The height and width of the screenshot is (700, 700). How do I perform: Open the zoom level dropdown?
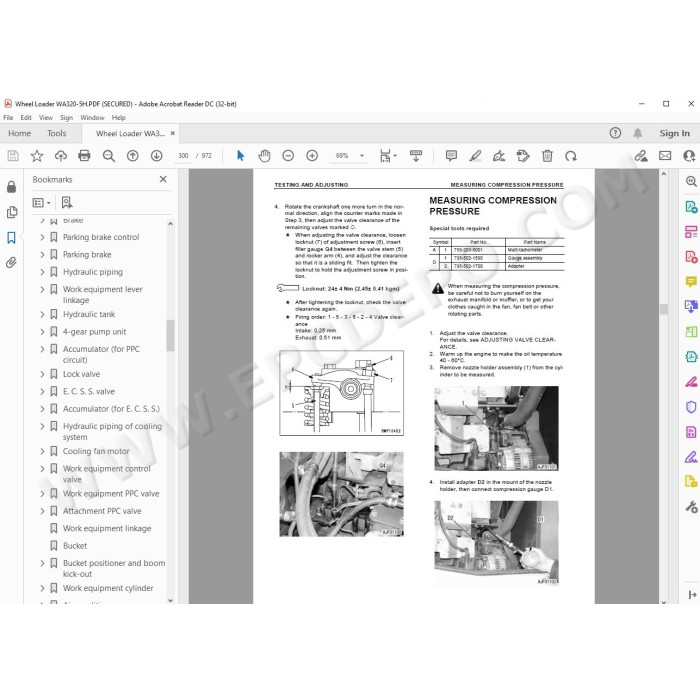362,156
